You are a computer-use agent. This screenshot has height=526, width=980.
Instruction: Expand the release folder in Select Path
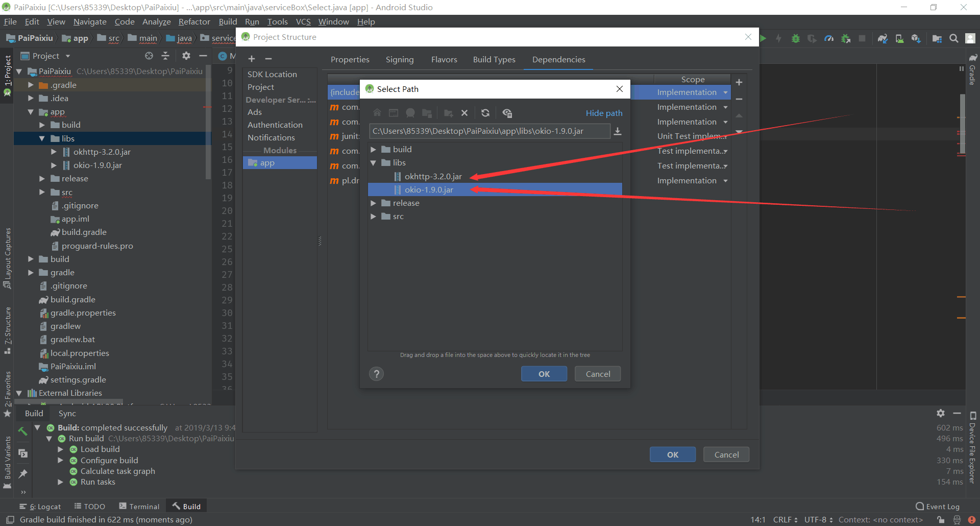click(373, 203)
